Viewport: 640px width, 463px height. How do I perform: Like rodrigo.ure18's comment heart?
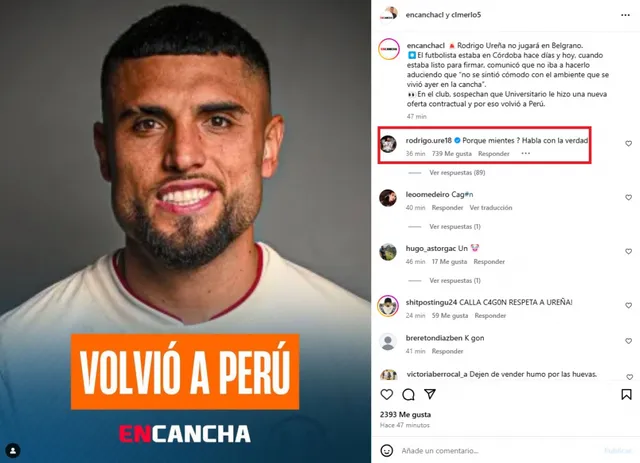pos(629,144)
